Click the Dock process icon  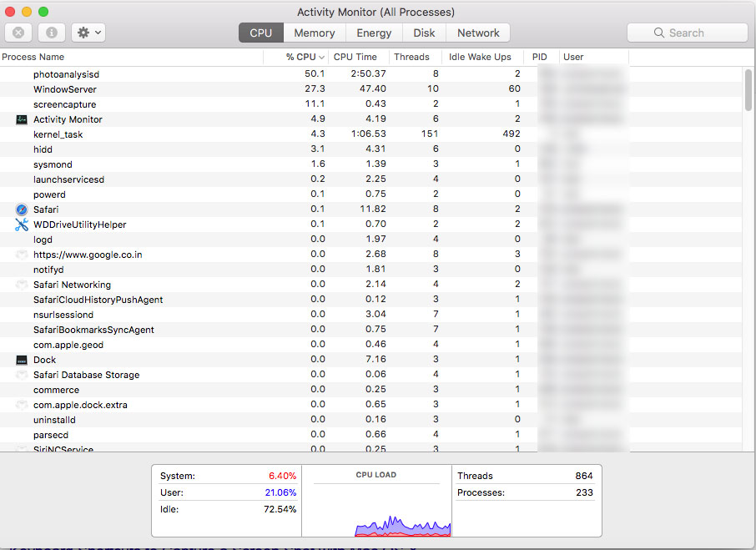point(22,360)
